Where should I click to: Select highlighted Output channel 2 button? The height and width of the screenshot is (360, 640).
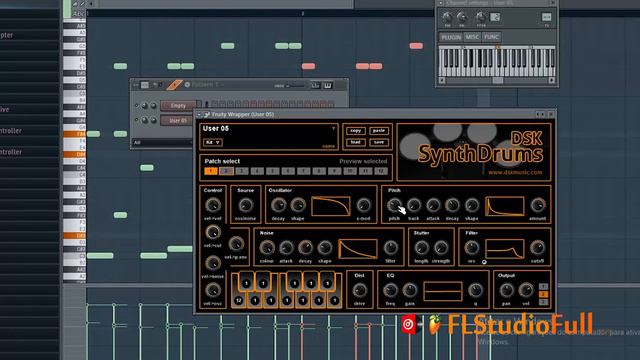click(x=543, y=294)
